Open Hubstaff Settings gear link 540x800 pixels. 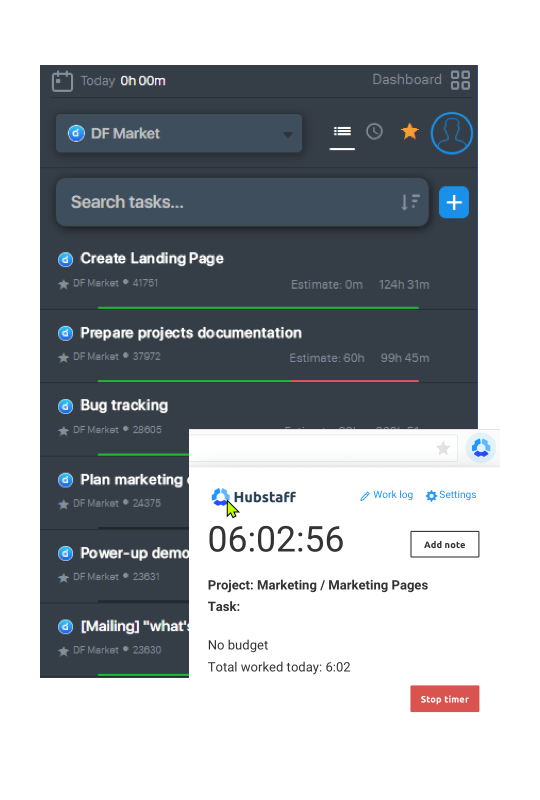(x=451, y=495)
